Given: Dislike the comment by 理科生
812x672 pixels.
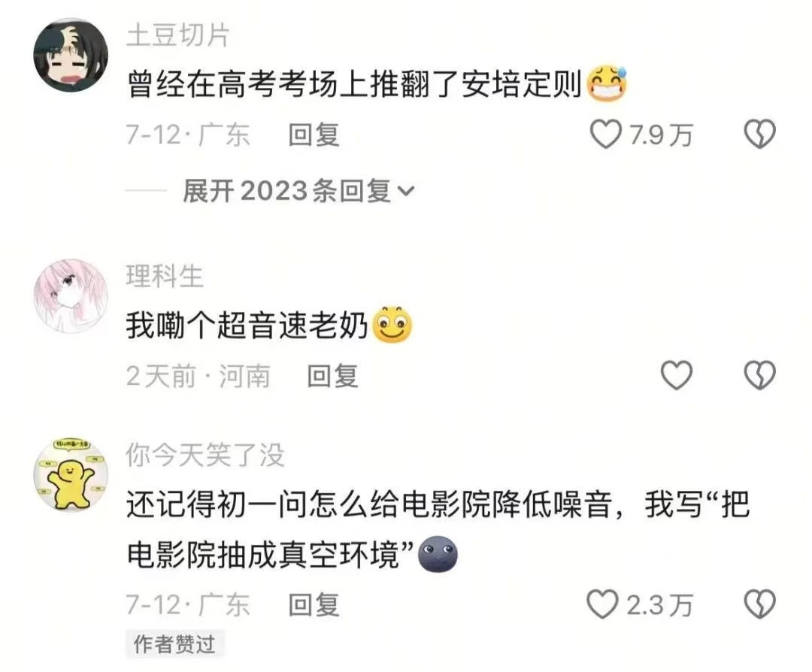Looking at the screenshot, I should pos(759,375).
